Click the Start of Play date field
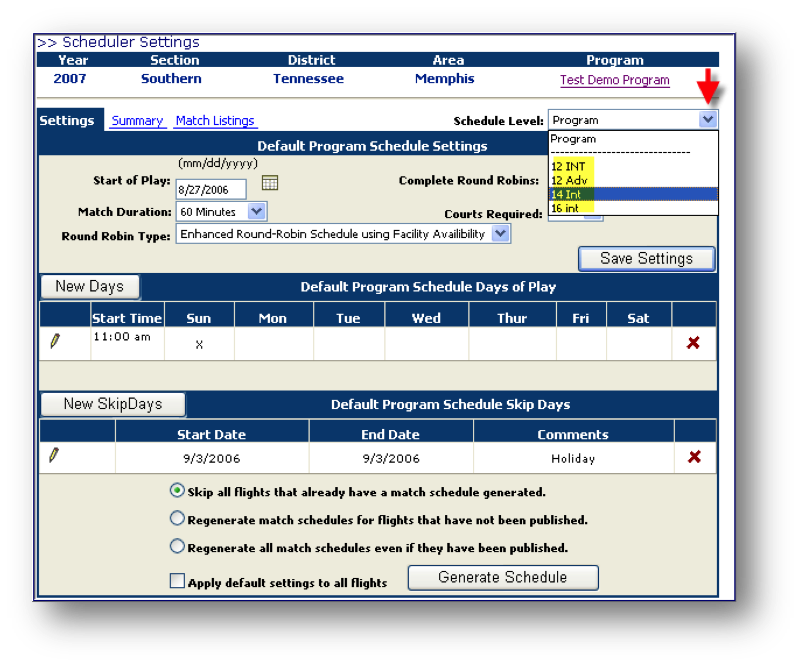Screen dimensions: 801x667 [x=210, y=189]
